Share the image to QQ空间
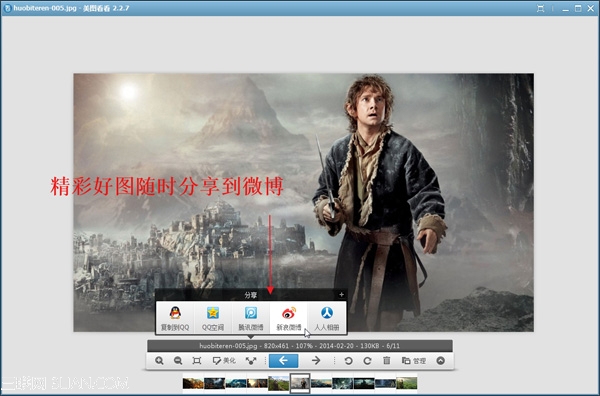 [213, 318]
